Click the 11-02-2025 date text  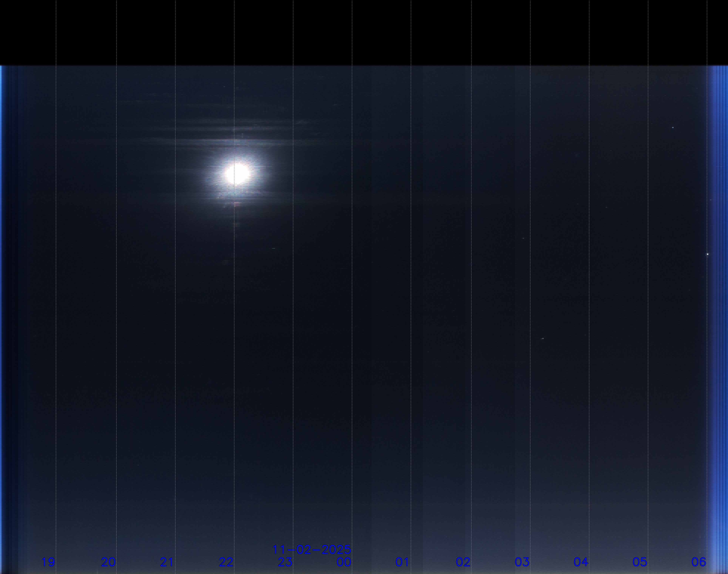tap(312, 550)
